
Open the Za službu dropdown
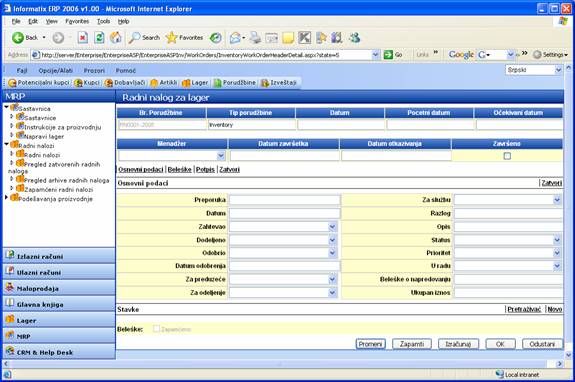click(557, 200)
